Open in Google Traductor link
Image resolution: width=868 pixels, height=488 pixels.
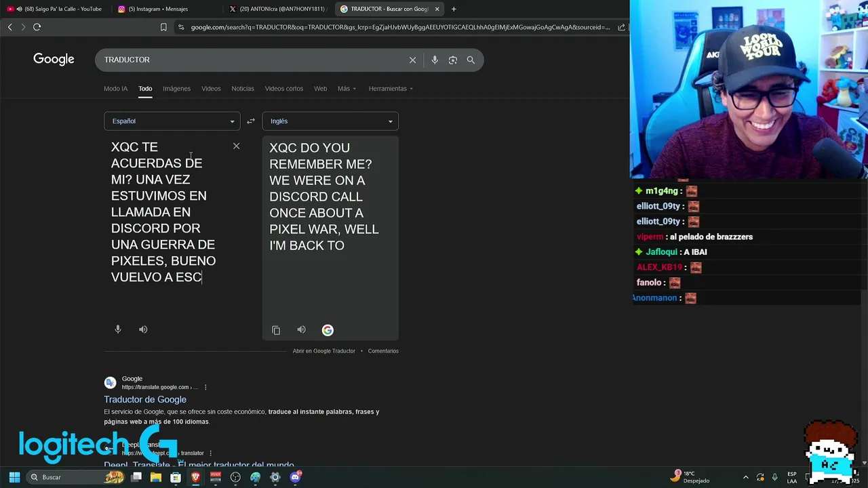pyautogui.click(x=323, y=351)
